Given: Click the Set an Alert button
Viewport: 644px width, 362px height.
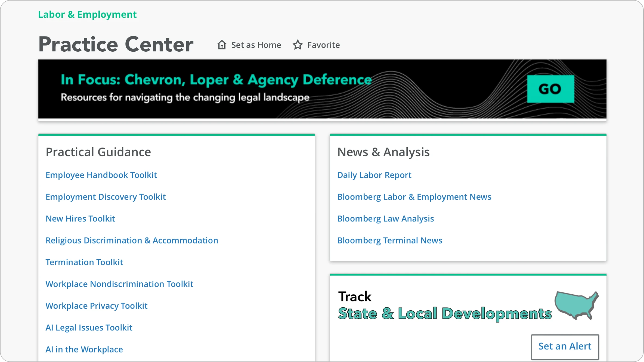Looking at the screenshot, I should [565, 347].
